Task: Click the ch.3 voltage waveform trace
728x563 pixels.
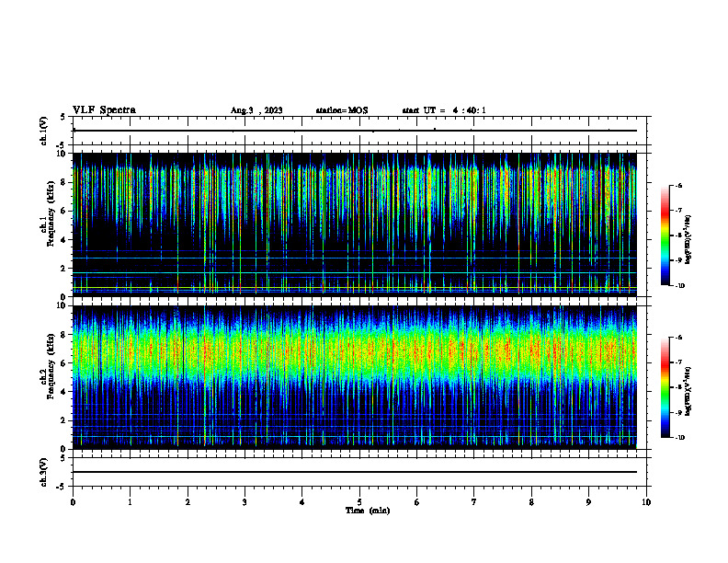Action: [355, 472]
